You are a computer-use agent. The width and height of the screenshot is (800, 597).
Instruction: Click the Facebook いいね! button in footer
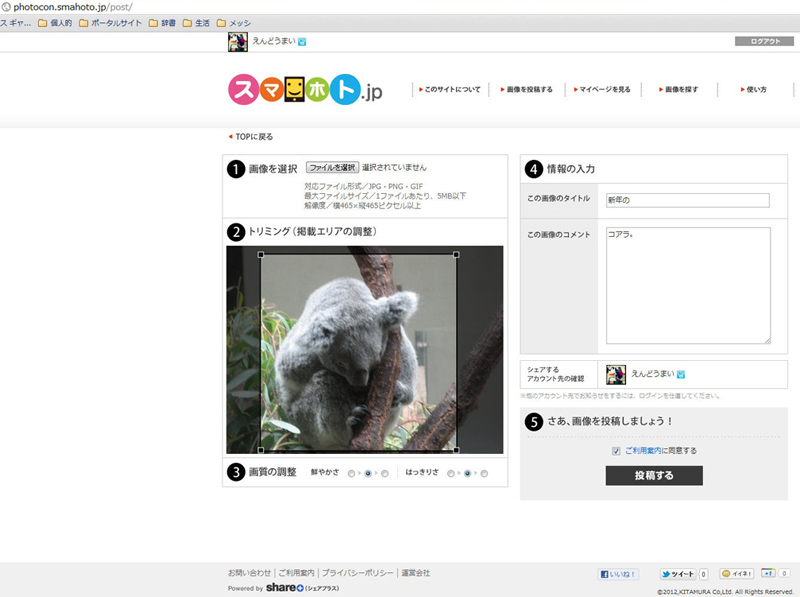(x=619, y=574)
